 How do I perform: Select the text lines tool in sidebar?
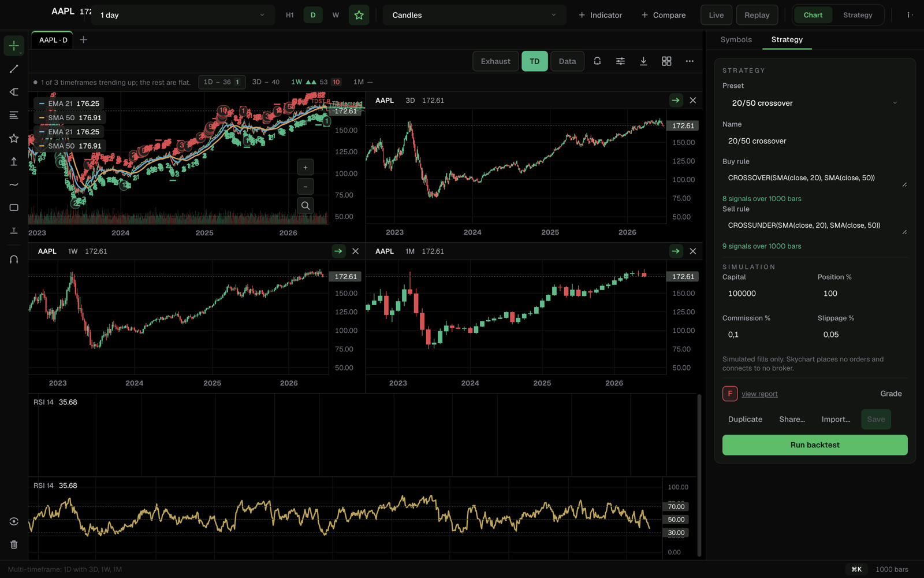(x=14, y=115)
